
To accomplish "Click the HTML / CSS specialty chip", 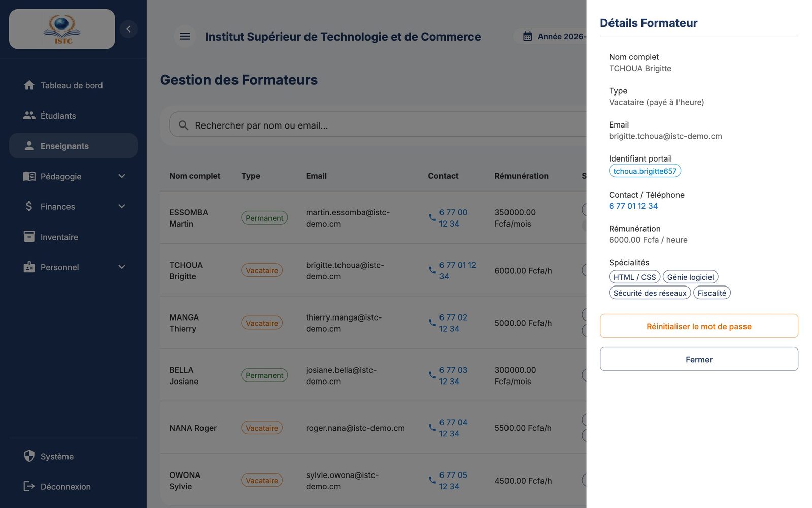I will 634,277.
